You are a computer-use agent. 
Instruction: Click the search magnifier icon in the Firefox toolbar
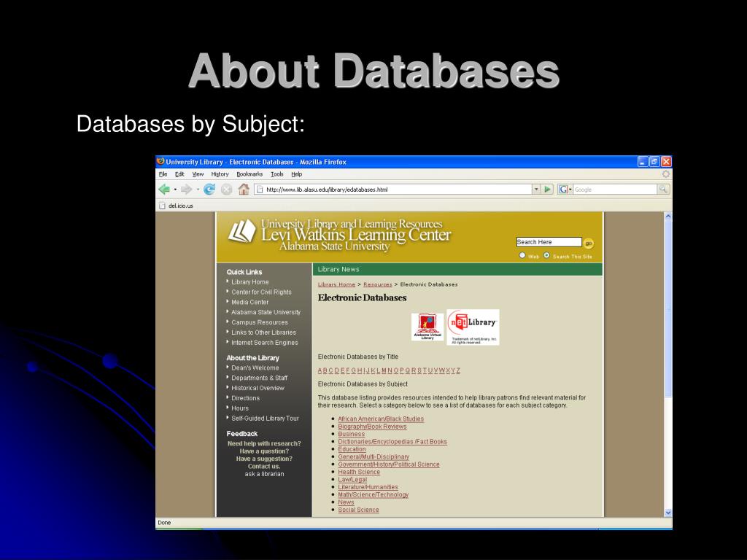[x=662, y=190]
